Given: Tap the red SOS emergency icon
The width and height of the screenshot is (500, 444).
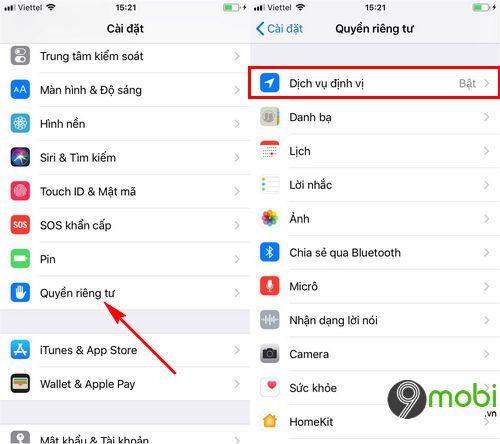Looking at the screenshot, I should [20, 225].
